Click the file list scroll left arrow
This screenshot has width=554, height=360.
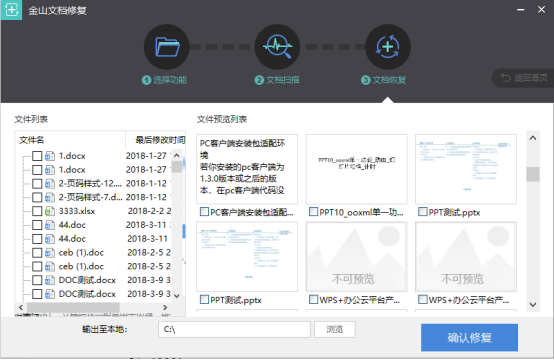pos(21,307)
